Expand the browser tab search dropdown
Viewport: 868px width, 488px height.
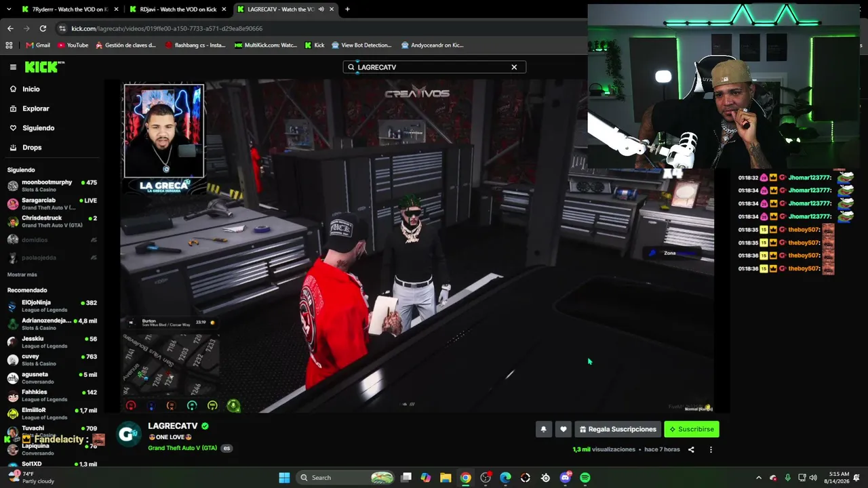9,9
